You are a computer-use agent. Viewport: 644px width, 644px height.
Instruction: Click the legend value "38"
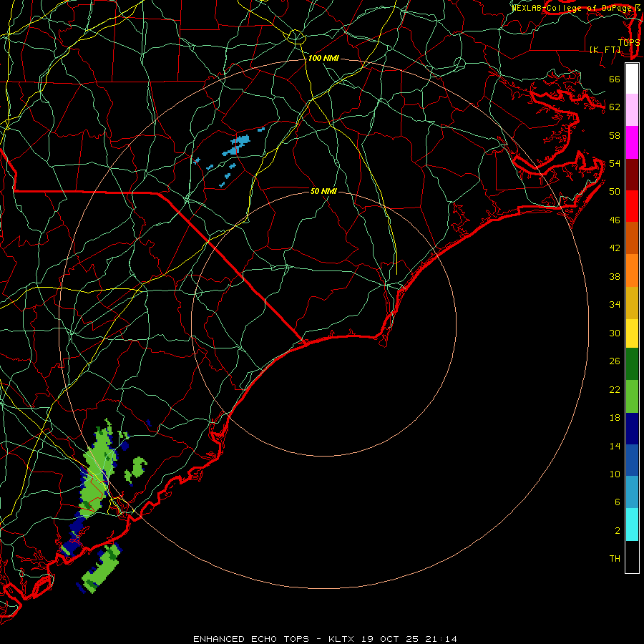click(615, 276)
